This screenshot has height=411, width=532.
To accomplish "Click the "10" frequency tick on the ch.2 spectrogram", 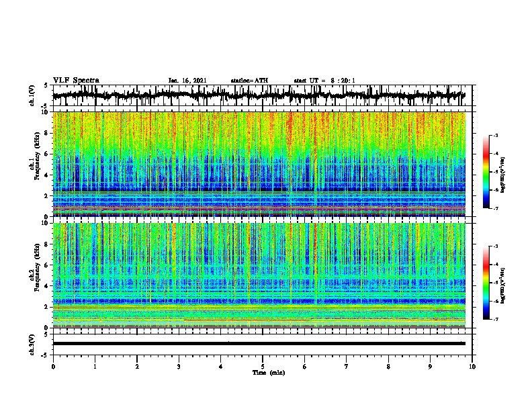I will [x=45, y=223].
